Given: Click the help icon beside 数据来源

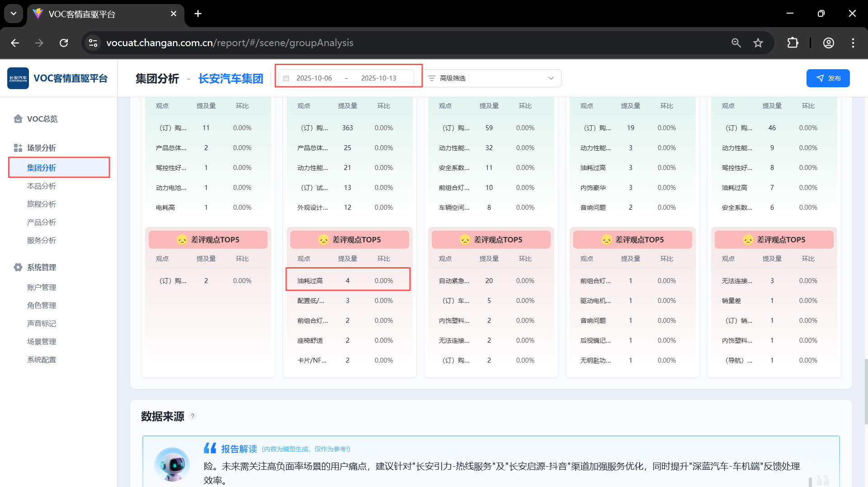Looking at the screenshot, I should [193, 416].
